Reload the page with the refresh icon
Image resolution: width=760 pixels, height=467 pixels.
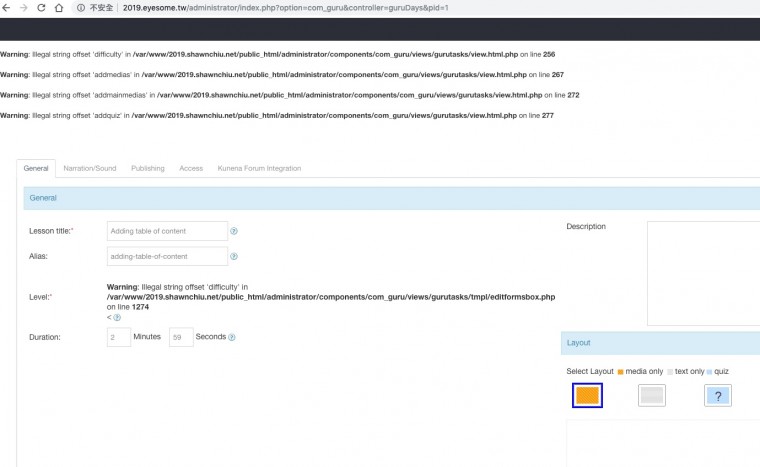tap(41, 8)
